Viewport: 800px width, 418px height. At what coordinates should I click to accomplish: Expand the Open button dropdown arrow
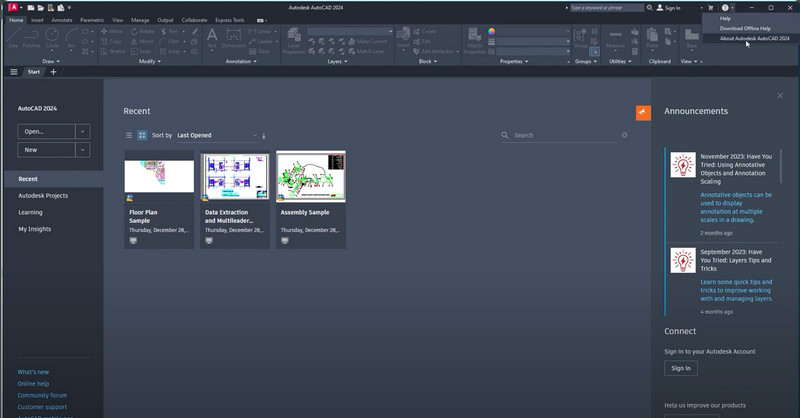pos(83,132)
